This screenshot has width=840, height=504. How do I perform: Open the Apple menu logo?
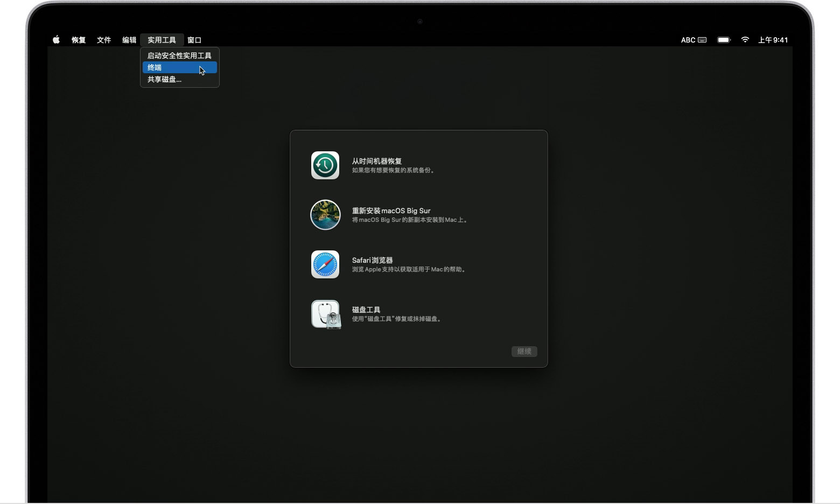[x=56, y=40]
